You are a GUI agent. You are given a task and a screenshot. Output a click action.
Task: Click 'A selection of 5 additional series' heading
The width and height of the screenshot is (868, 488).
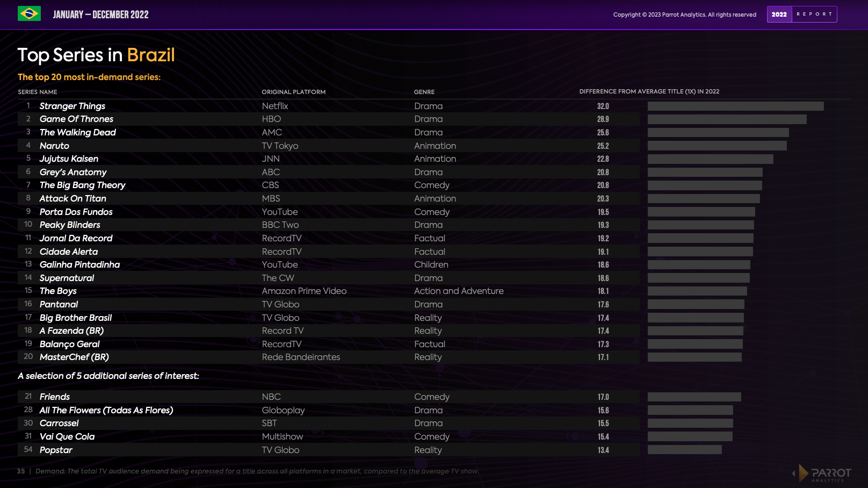(x=108, y=376)
